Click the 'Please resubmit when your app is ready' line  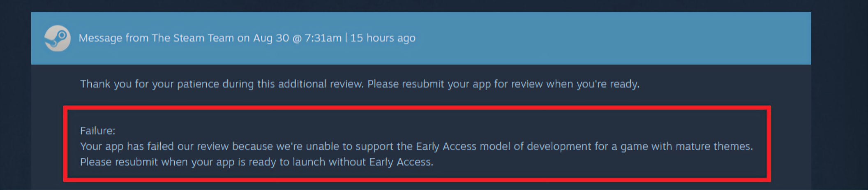click(x=256, y=162)
